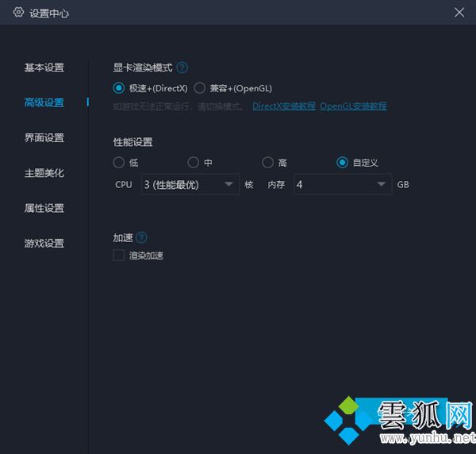Click the settings gear icon in the title bar
The width and height of the screenshot is (476, 454).
[18, 12]
